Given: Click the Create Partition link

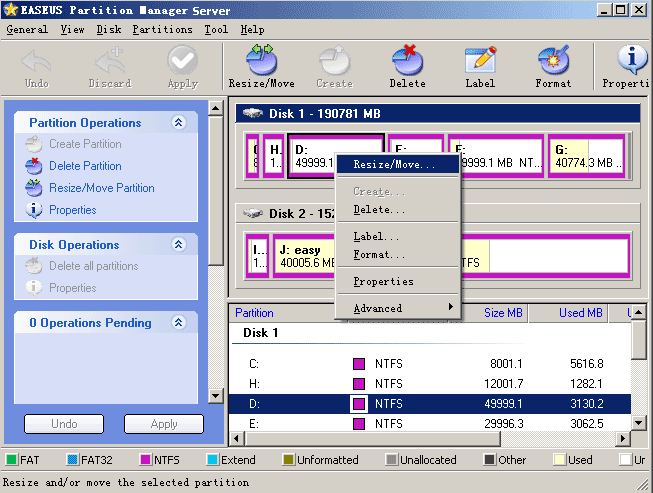Looking at the screenshot, I should (85, 144).
